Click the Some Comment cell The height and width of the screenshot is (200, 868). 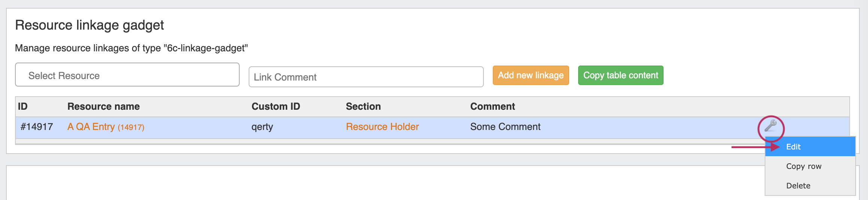tap(505, 127)
